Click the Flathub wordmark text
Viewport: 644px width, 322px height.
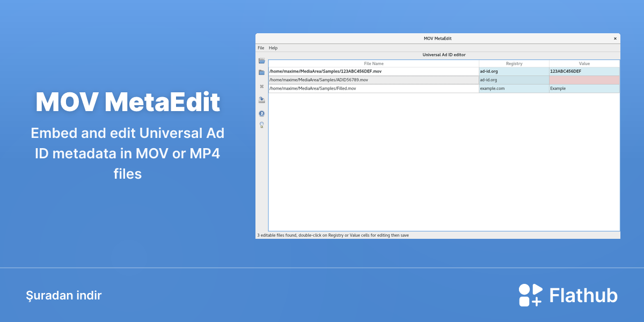tap(583, 296)
